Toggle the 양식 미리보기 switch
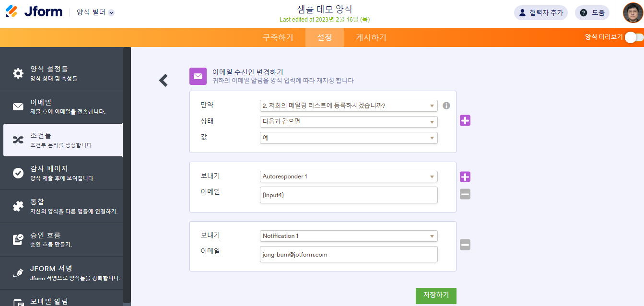 (x=634, y=37)
